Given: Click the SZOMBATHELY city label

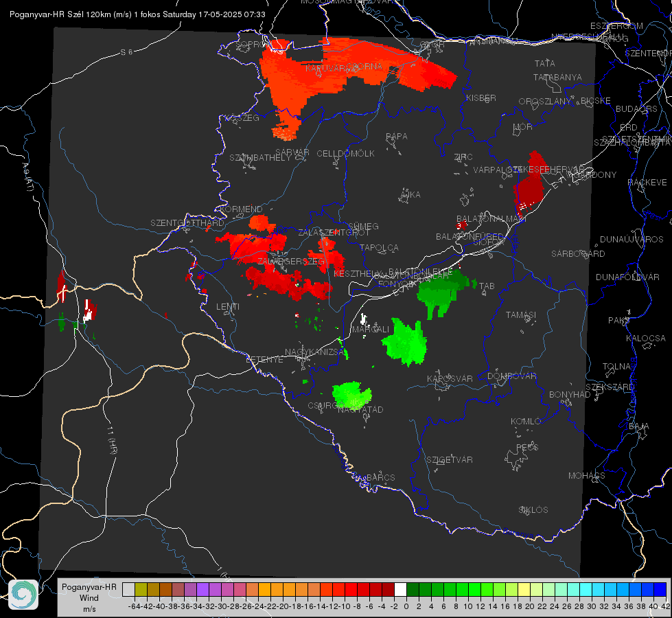Looking at the screenshot, I should (259, 158).
